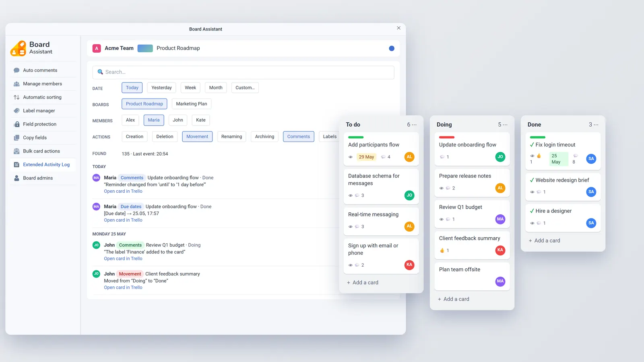This screenshot has height=362, width=644.
Task: Toggle the Today date filter
Action: tap(132, 88)
